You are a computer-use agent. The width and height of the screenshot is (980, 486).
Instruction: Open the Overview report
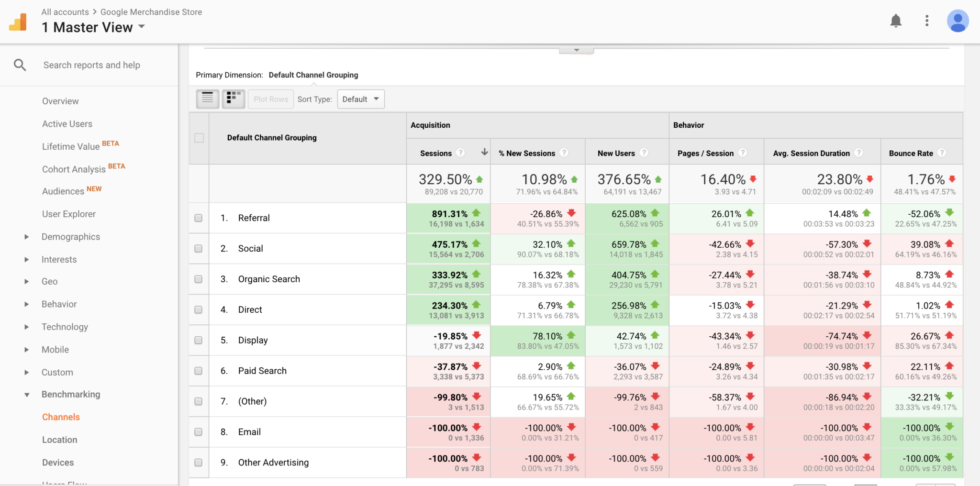coord(60,101)
